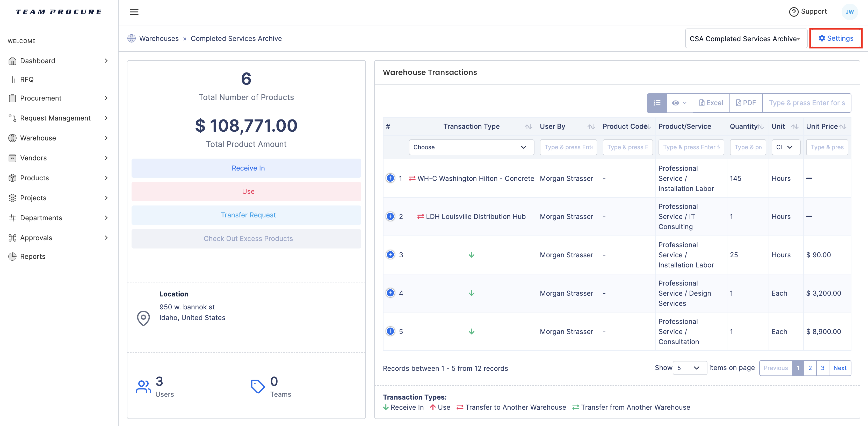Click the Users people icon
Image resolution: width=868 pixels, height=426 pixels.
pos(143,387)
